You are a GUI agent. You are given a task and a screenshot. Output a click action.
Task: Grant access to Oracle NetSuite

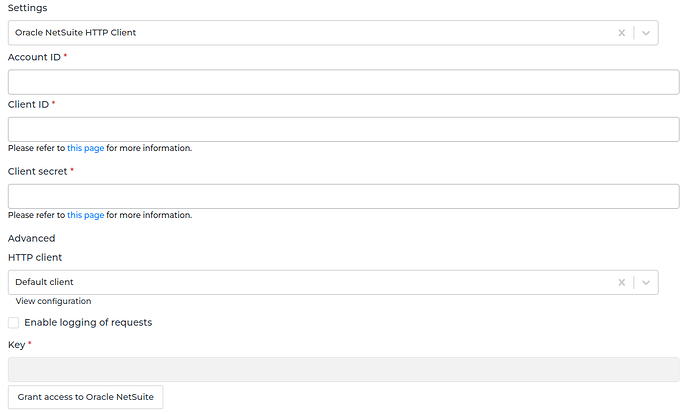point(85,397)
